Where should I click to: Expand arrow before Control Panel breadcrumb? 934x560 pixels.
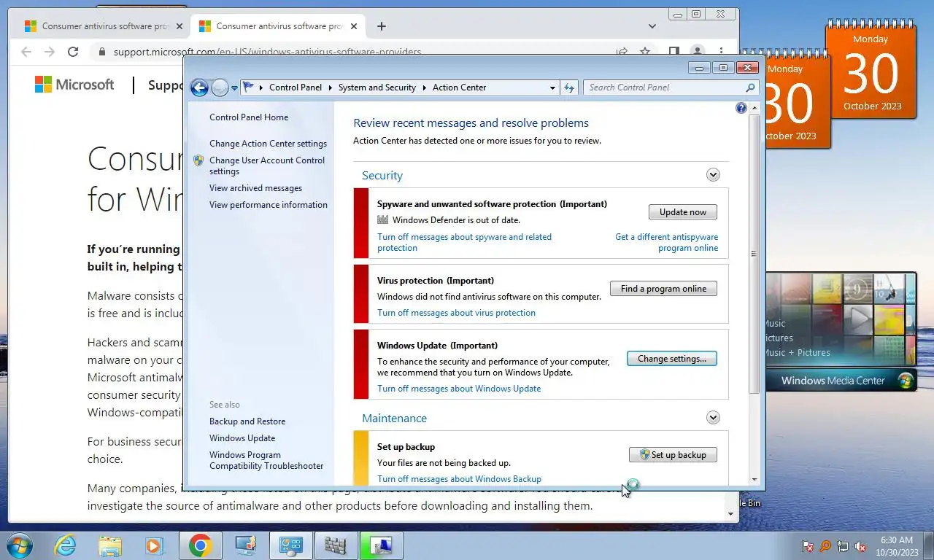tap(261, 87)
